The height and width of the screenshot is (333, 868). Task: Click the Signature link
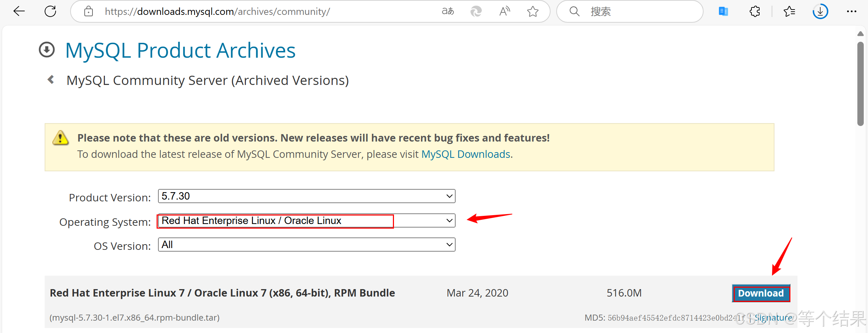point(773,318)
